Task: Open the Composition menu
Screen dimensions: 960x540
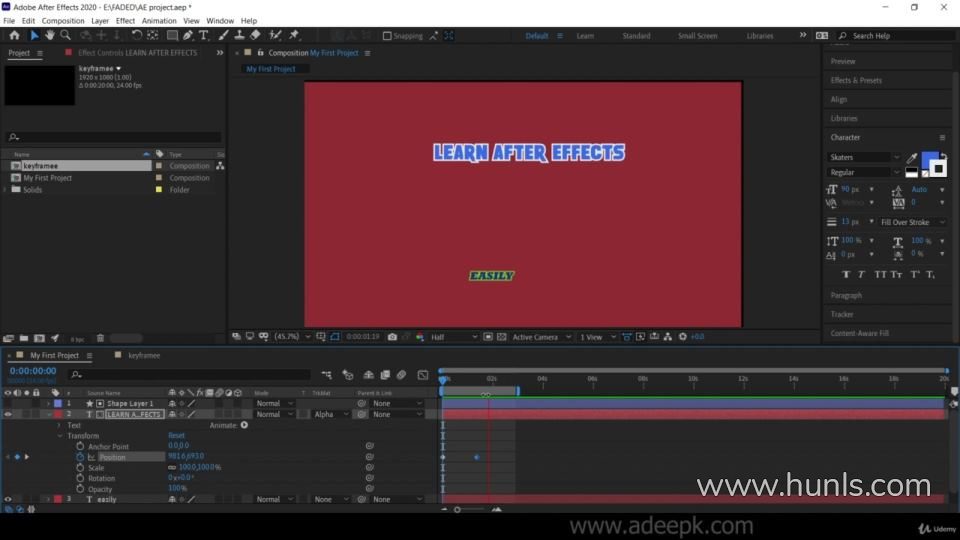Action: tap(63, 21)
